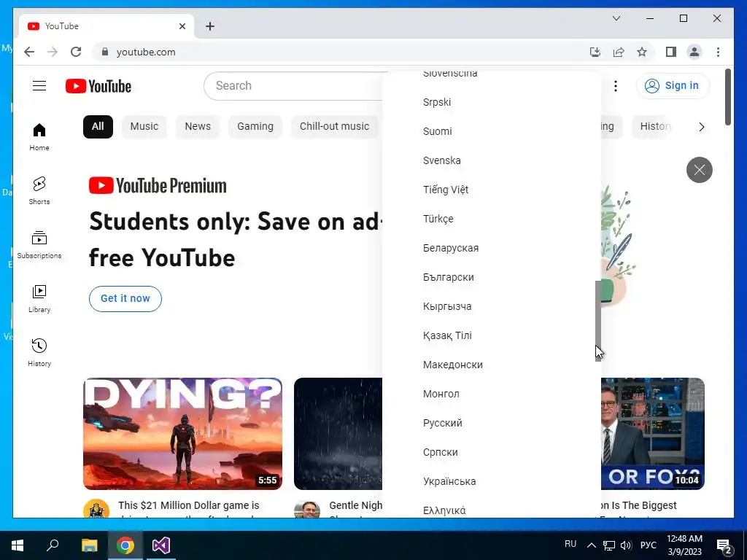Open the Chrome profile avatar
The width and height of the screenshot is (747, 560).
694,52
